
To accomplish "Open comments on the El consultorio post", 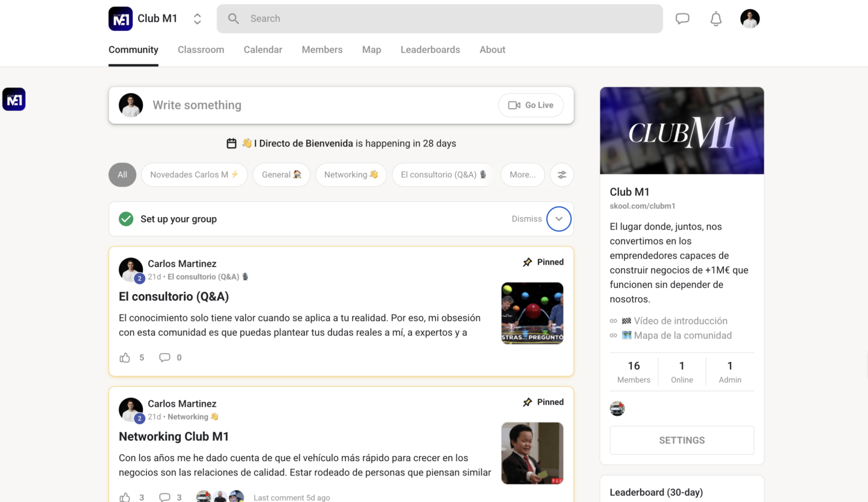I will [165, 357].
